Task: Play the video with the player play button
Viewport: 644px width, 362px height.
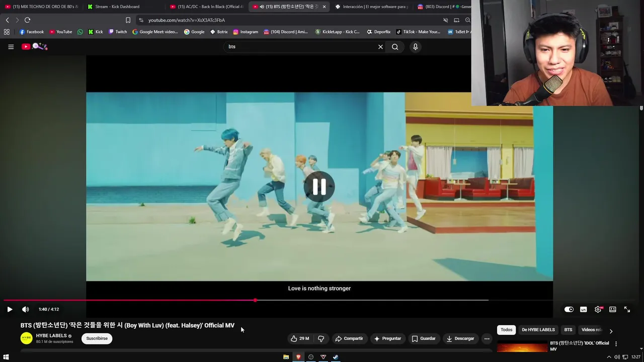Action: (10, 309)
